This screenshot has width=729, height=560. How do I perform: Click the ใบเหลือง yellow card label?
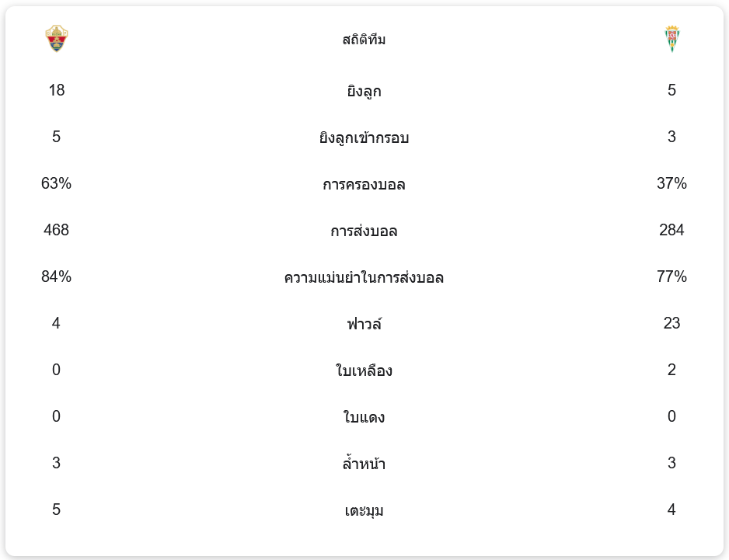[x=364, y=370]
